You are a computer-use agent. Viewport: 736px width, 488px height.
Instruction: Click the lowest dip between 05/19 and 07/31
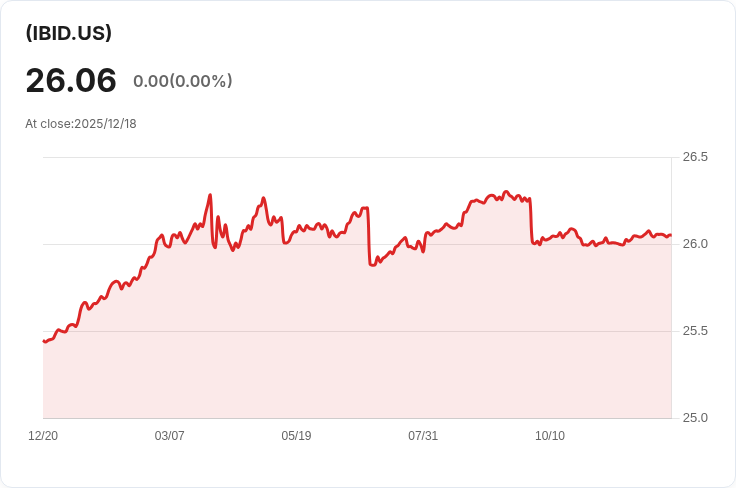372,265
